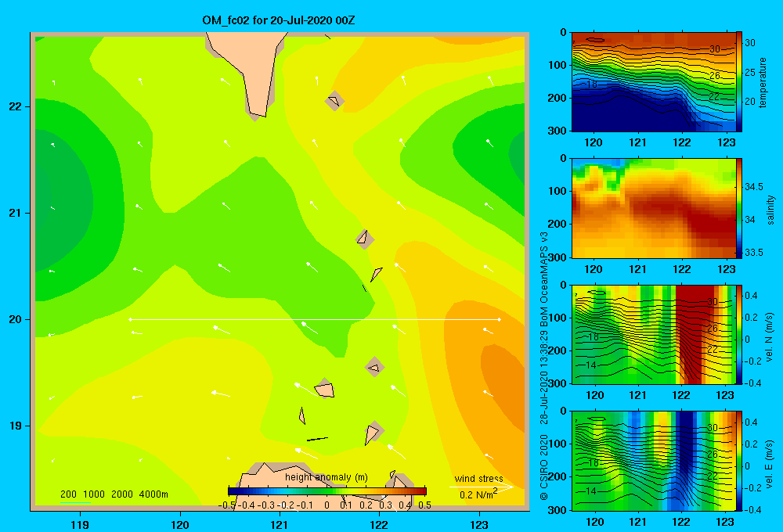Open the salinity cross-section panel

[x=653, y=208]
